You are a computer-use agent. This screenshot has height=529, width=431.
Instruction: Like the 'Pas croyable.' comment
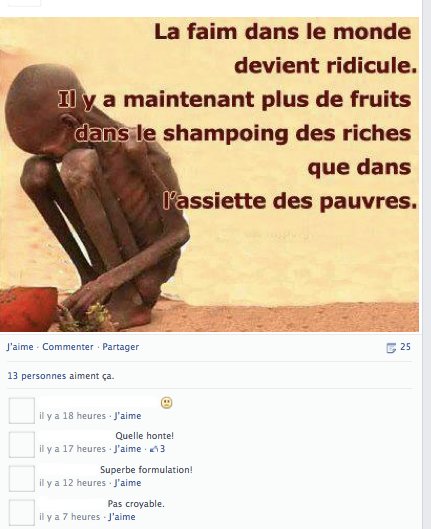pyautogui.click(x=122, y=517)
